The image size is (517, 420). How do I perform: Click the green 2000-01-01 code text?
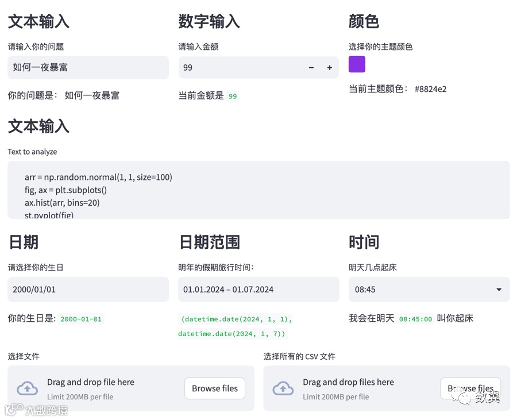click(81, 319)
